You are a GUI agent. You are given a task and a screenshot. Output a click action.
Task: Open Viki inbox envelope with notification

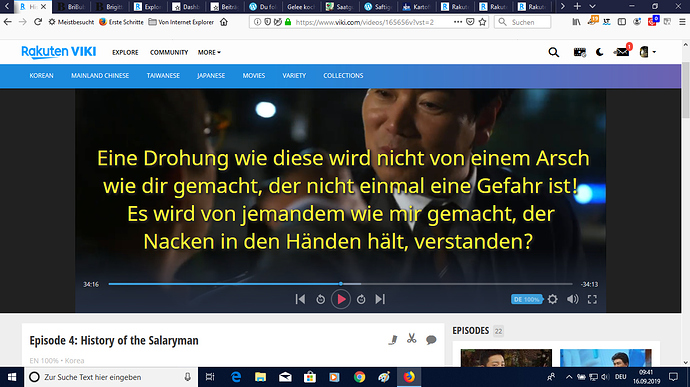click(622, 52)
